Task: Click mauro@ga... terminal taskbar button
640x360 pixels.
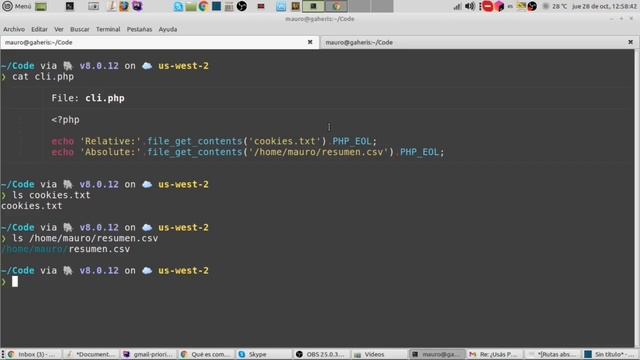Action: point(438,354)
